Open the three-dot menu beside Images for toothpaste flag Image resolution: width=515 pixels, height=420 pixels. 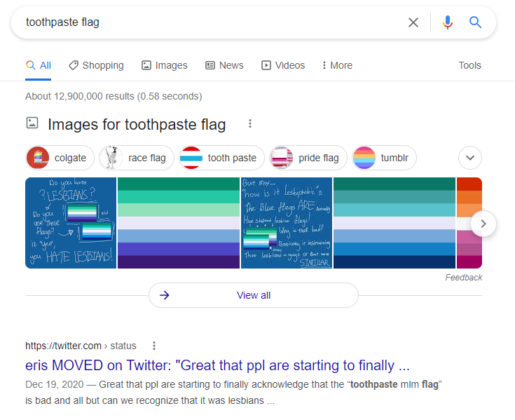(250, 123)
